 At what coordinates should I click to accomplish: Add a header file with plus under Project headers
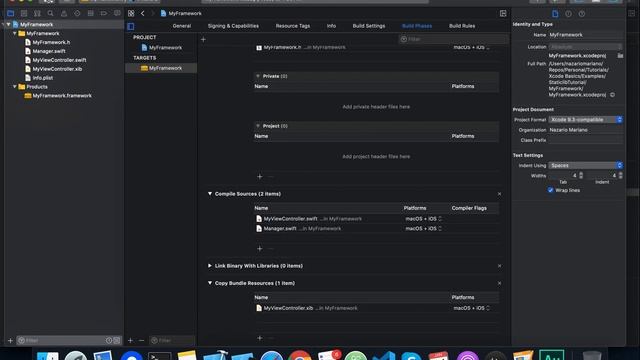(x=260, y=177)
